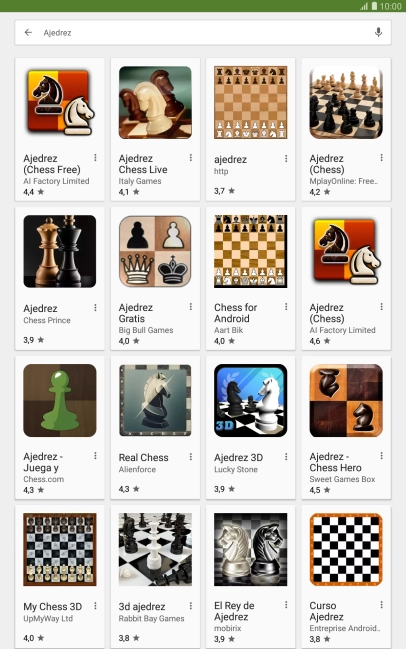The height and width of the screenshot is (649, 406).
Task: Open overflow menu for Chess for Android
Action: (286, 307)
